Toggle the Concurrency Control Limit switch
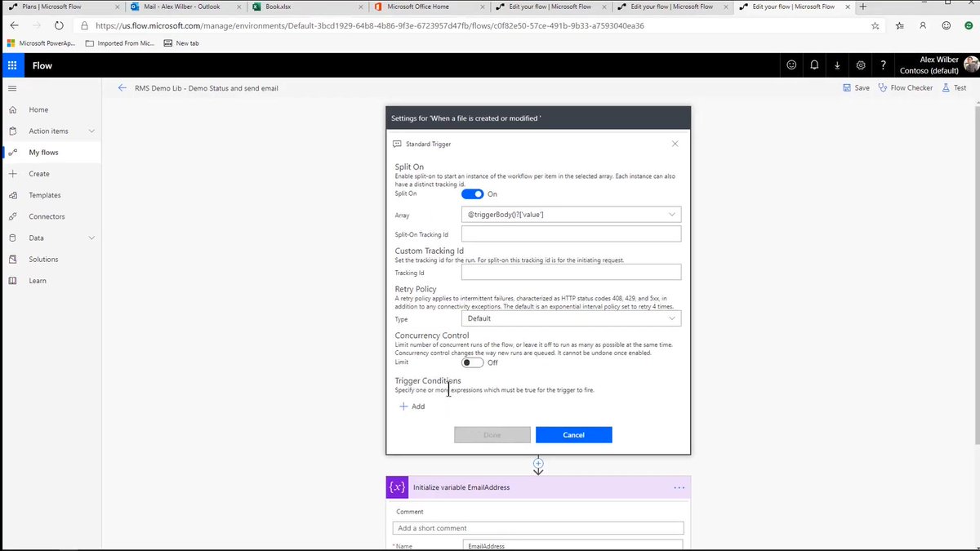 click(x=473, y=362)
